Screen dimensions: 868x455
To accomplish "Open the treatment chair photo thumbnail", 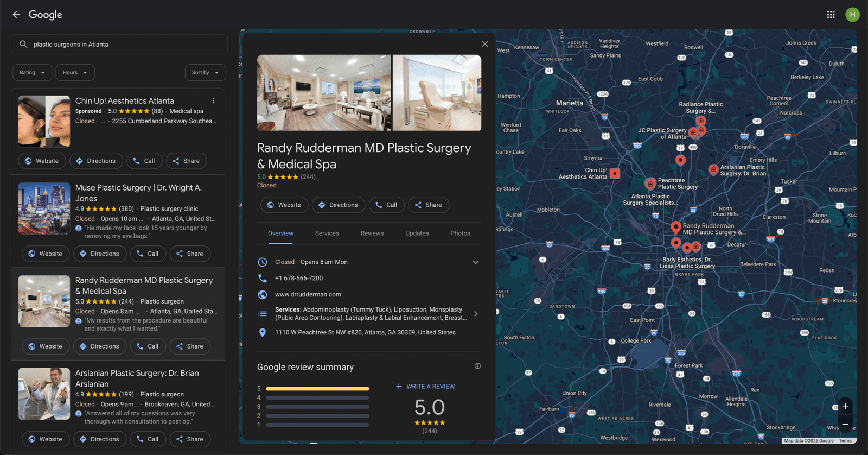I will coord(437,93).
